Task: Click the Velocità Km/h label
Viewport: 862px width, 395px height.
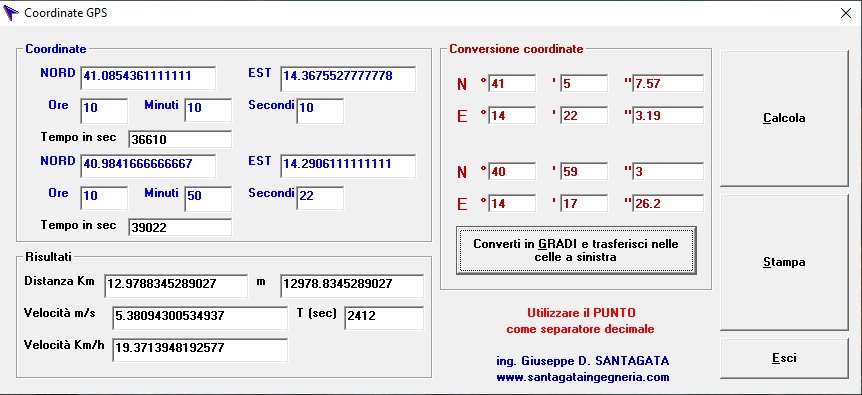Action: pyautogui.click(x=64, y=346)
